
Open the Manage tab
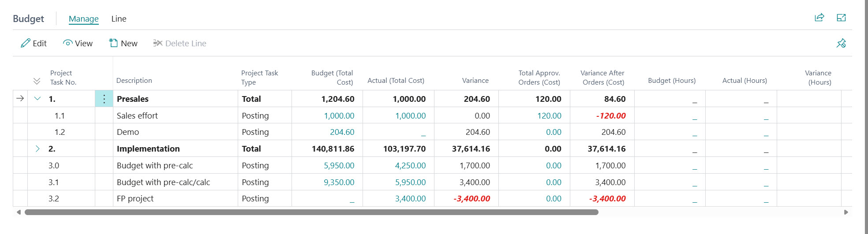(x=84, y=19)
